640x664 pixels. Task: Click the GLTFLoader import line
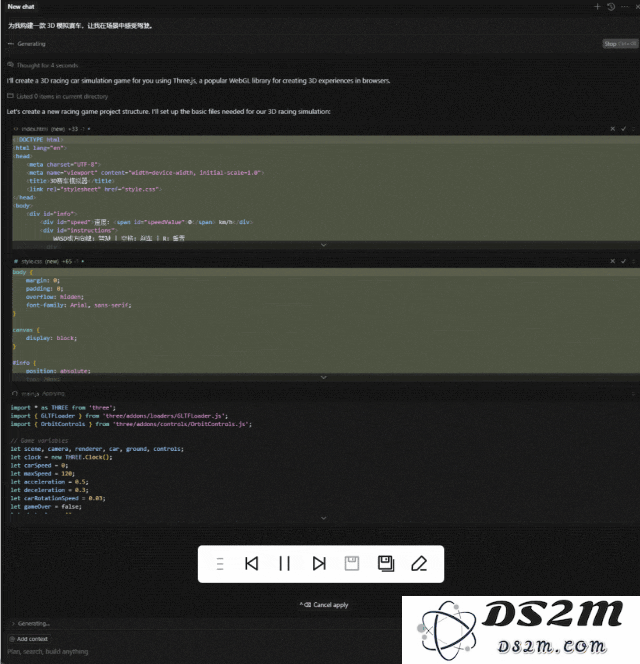coord(119,416)
